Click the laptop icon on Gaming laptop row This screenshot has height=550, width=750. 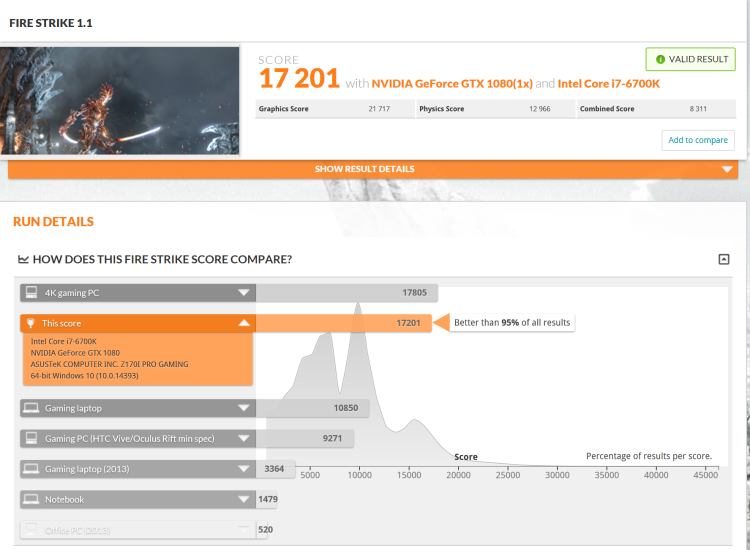32,408
